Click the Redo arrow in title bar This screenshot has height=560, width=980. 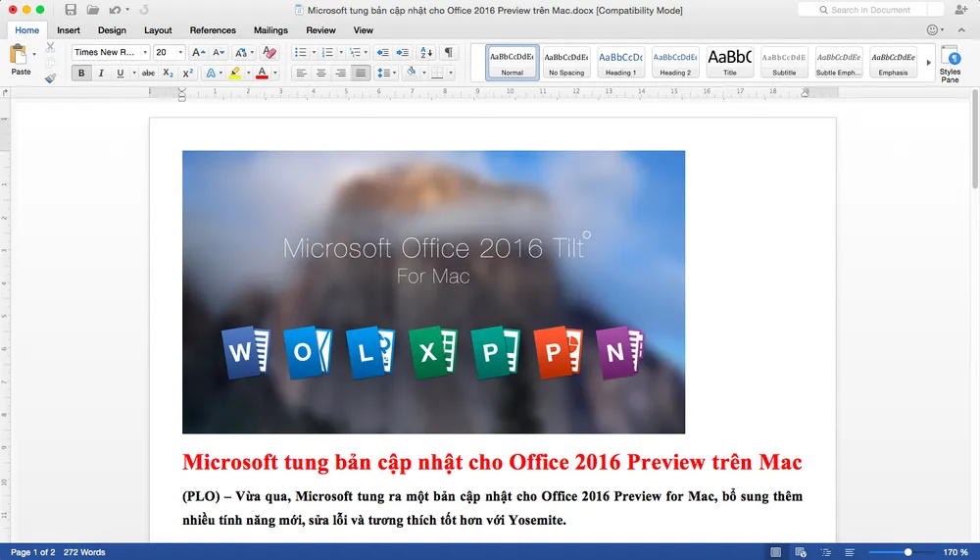(144, 10)
